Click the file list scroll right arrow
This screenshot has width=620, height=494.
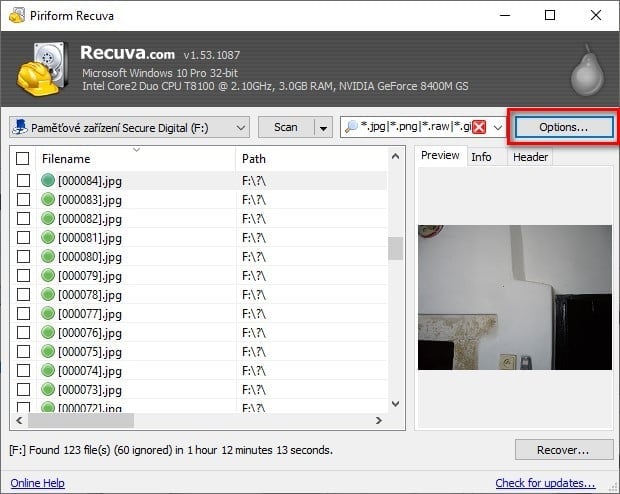(x=379, y=420)
